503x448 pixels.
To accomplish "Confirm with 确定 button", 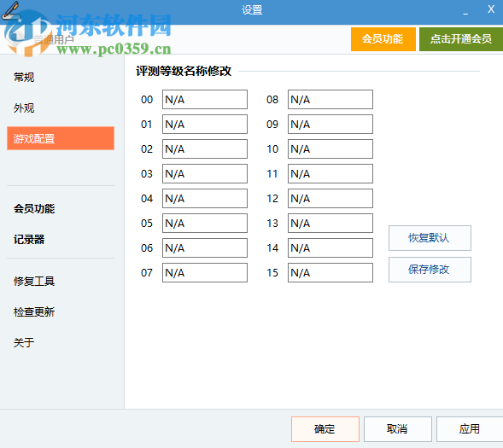I will tap(325, 428).
